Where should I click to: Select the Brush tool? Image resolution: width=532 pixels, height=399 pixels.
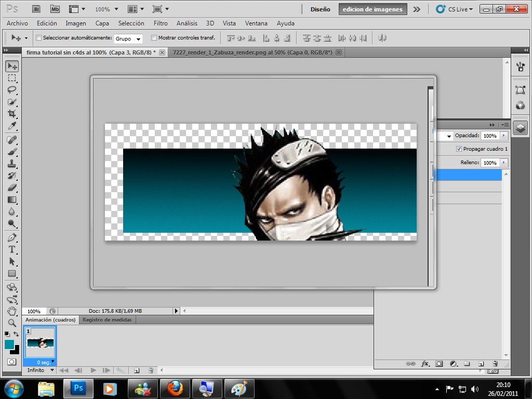pos(12,152)
